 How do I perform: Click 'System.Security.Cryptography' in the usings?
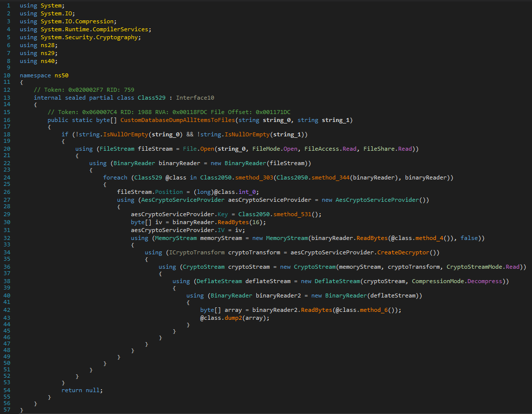[89, 37]
